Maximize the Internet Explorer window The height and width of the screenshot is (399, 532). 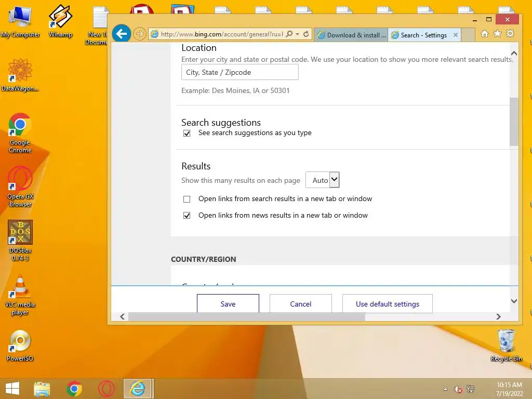click(x=488, y=19)
